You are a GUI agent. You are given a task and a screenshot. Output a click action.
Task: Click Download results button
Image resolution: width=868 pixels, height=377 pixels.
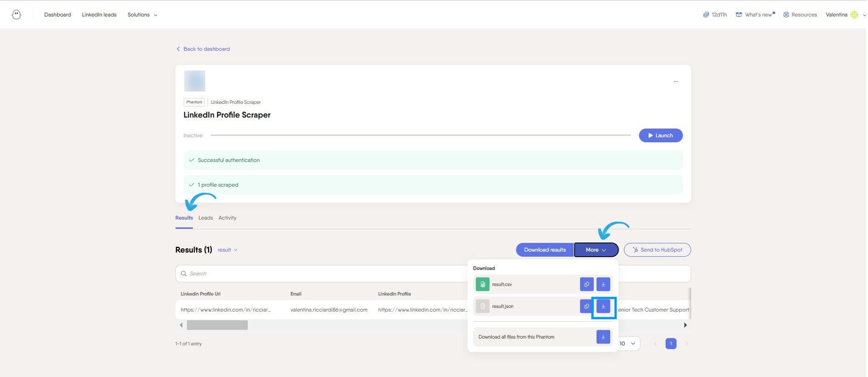tap(545, 250)
